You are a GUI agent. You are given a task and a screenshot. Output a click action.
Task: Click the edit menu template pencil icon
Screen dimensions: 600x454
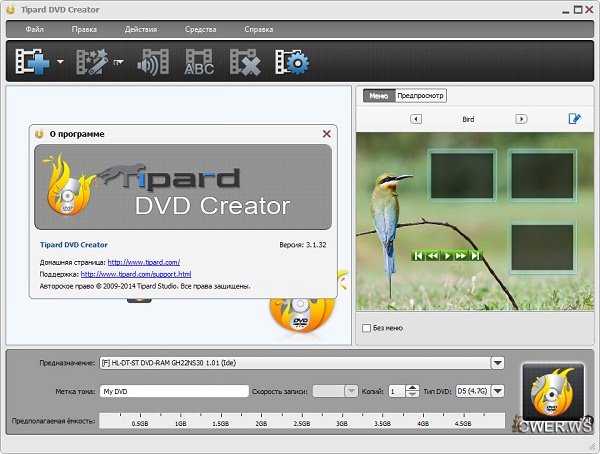coord(574,119)
